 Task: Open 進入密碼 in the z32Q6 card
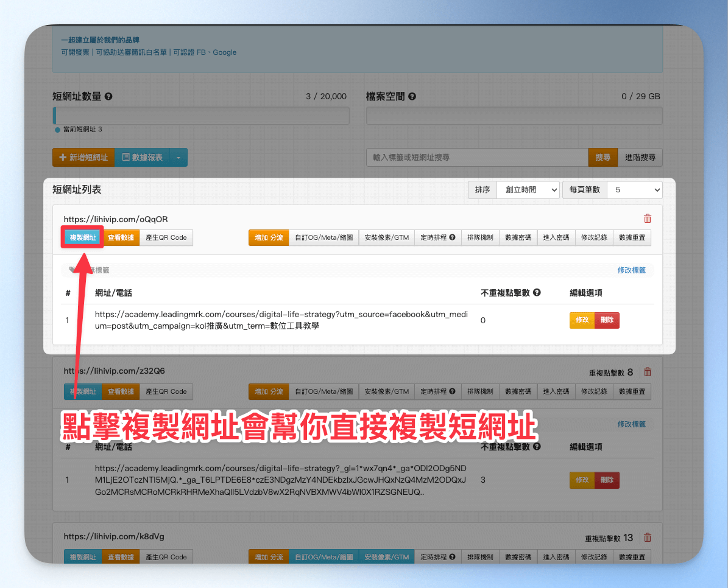[x=556, y=391]
